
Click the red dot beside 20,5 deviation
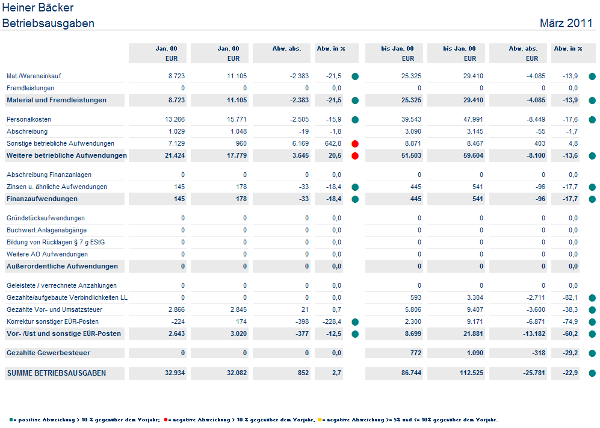355,156
